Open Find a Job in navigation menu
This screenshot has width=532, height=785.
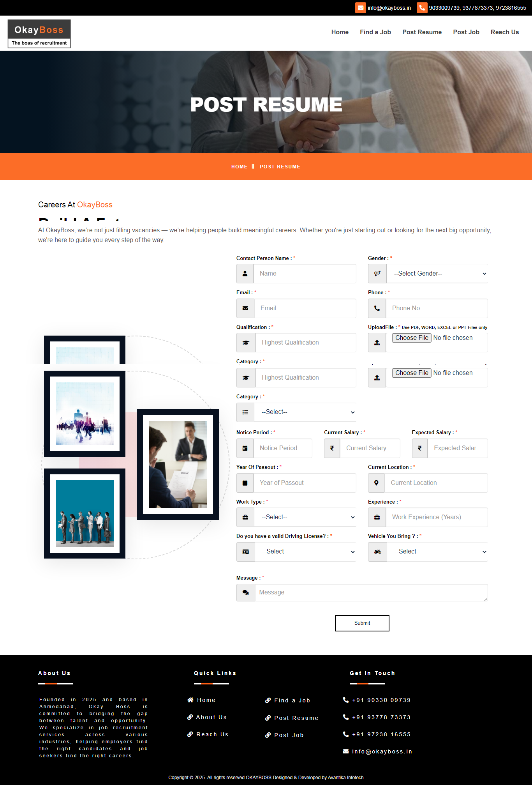(375, 32)
